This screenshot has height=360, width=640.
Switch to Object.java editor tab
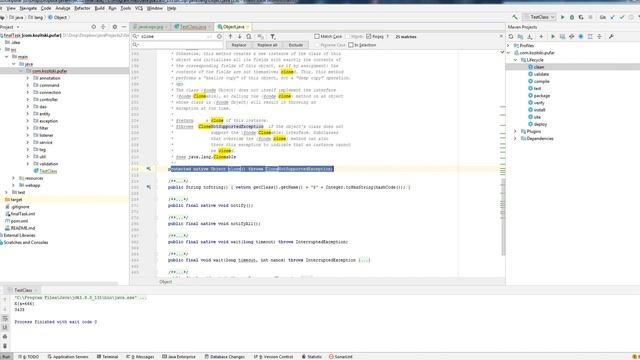coord(233,27)
